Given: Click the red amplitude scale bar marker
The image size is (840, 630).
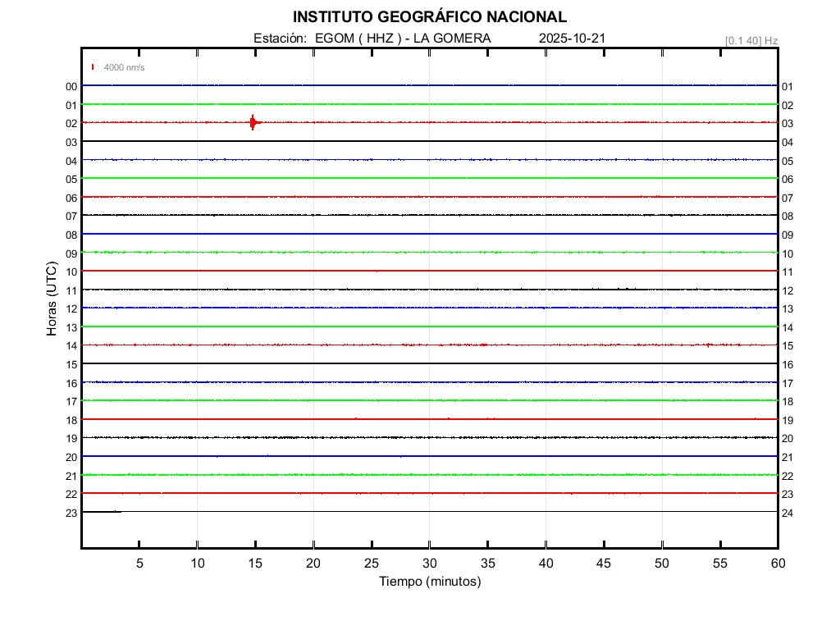Looking at the screenshot, I should click(93, 67).
